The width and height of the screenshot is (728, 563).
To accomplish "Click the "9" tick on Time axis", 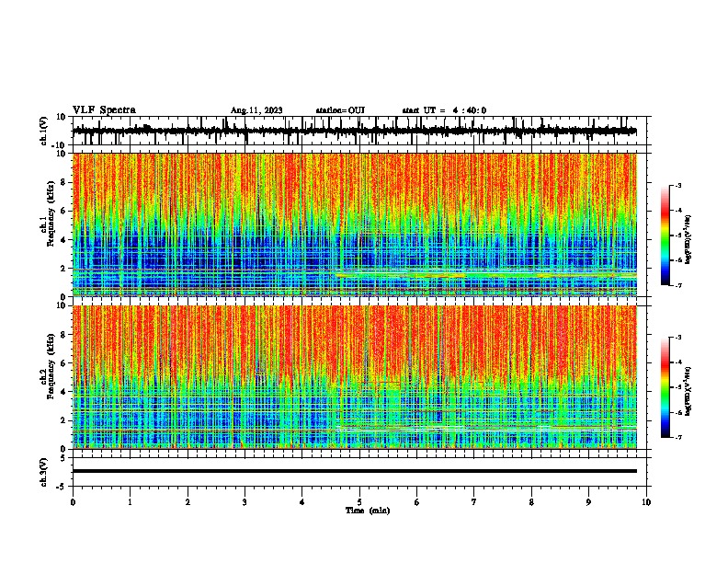I will 588,502.
